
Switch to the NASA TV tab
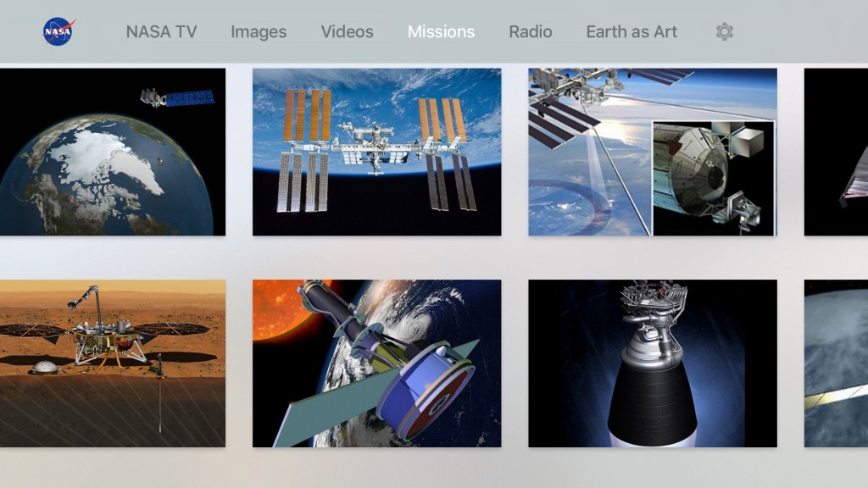pyautogui.click(x=161, y=32)
